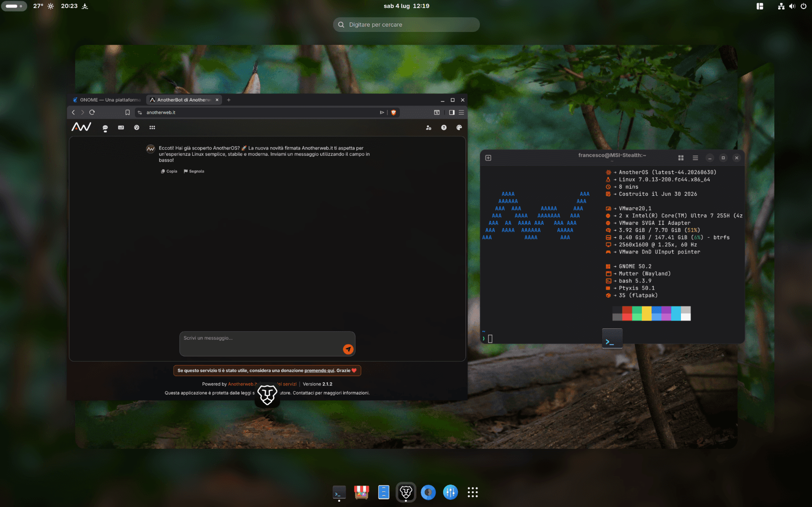The image size is (812, 507).
Task: Click the yellow swatch in terminal palette
Action: pos(647,314)
